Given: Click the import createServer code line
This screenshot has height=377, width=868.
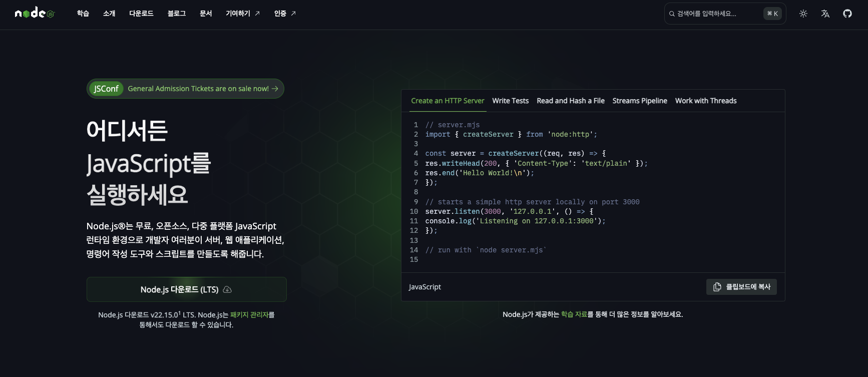Looking at the screenshot, I should 511,134.
